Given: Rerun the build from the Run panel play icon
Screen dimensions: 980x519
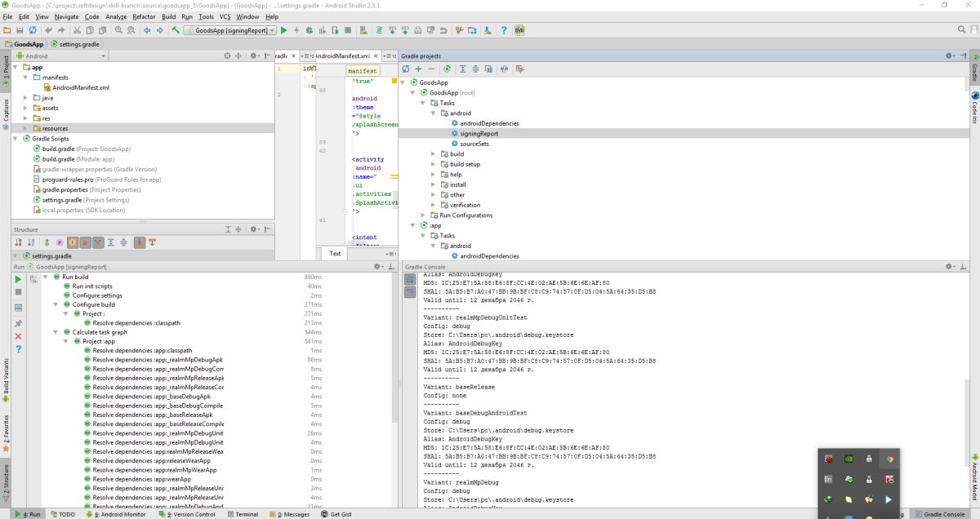Looking at the screenshot, I should (18, 279).
